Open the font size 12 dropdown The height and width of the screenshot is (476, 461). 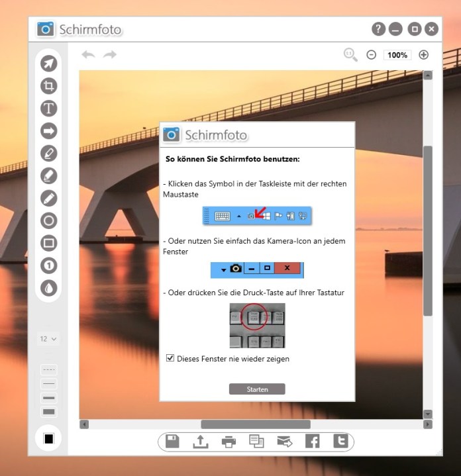pyautogui.click(x=48, y=338)
